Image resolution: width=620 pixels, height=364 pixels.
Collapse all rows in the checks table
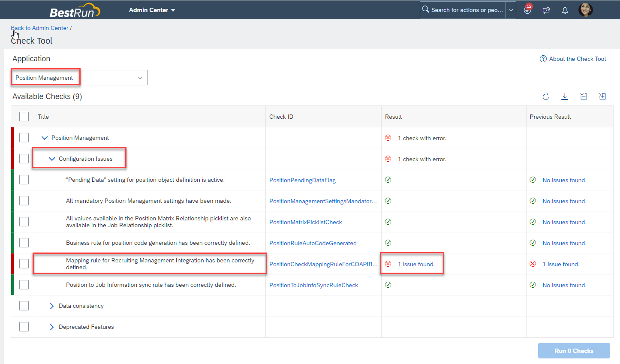(x=584, y=96)
